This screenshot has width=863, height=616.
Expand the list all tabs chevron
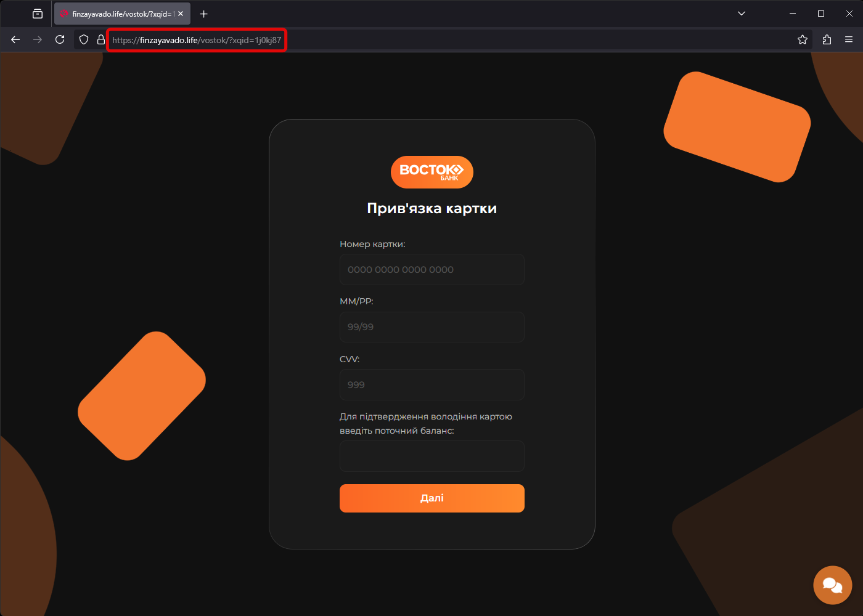742,14
